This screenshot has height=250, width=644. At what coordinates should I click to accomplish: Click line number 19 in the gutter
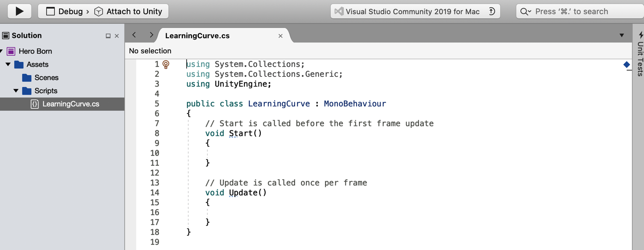tap(155, 242)
